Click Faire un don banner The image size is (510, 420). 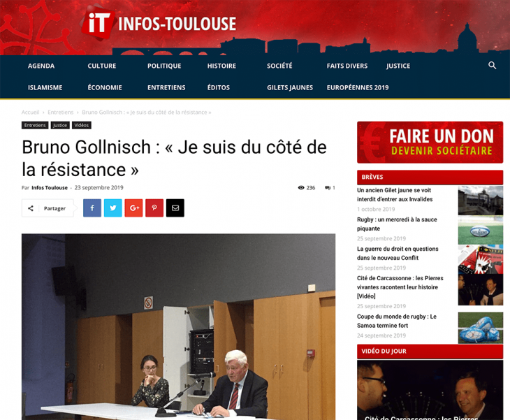[430, 142]
